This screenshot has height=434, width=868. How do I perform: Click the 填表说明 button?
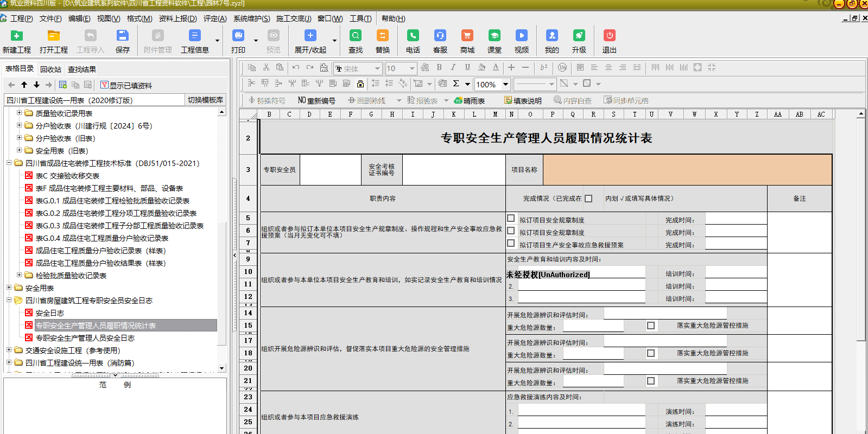pyautogui.click(x=523, y=100)
